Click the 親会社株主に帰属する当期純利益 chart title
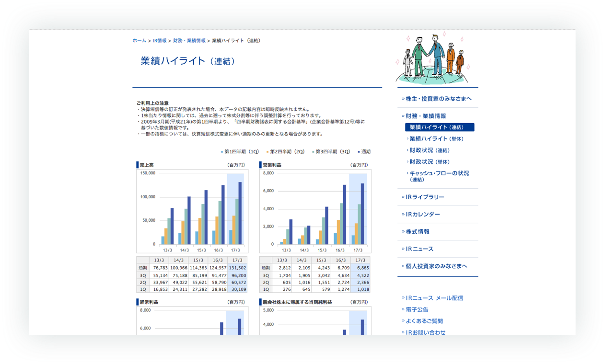 point(297,303)
